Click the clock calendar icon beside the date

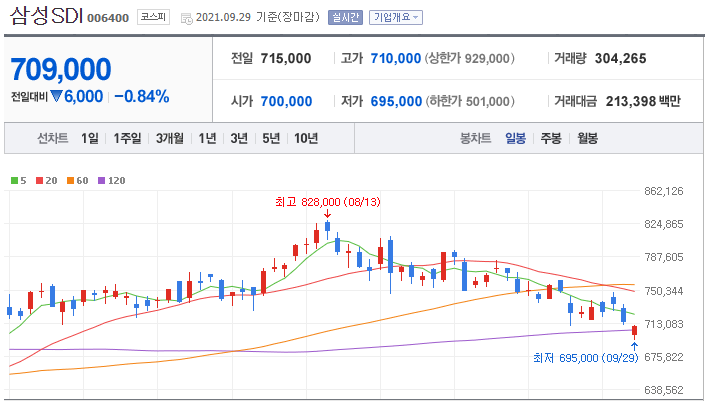187,18
